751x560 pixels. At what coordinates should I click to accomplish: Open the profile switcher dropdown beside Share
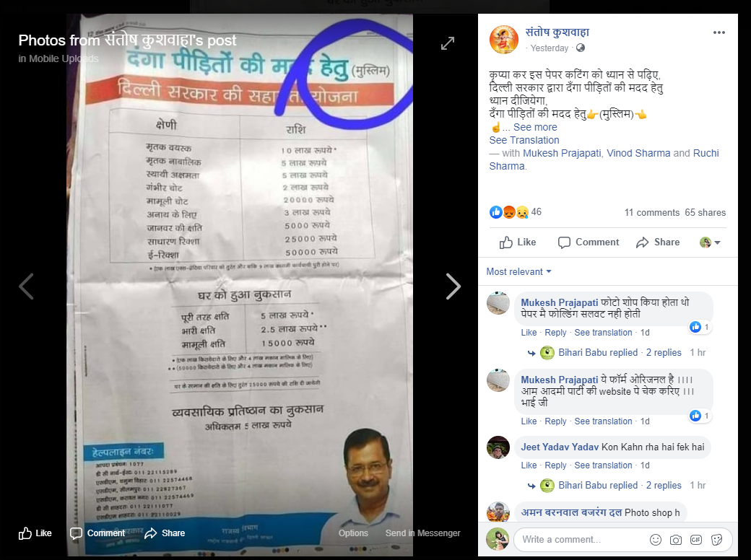tap(710, 242)
